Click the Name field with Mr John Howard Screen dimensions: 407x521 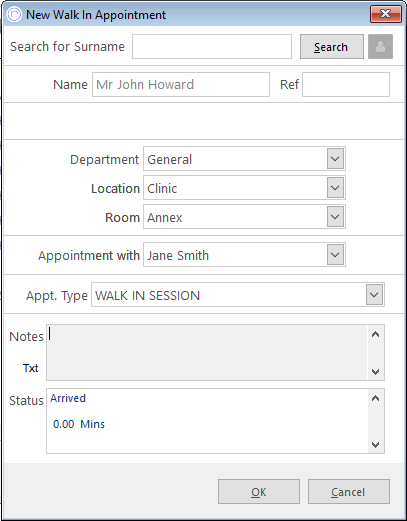point(181,85)
